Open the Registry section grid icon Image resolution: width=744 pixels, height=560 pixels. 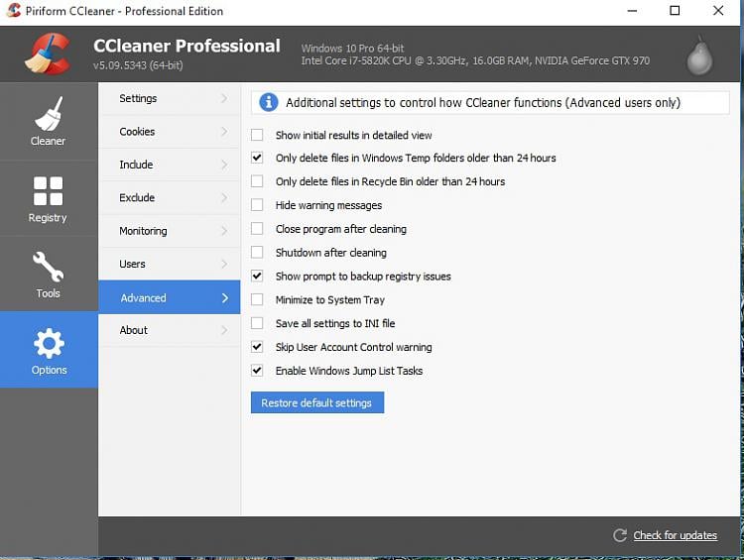(x=48, y=190)
